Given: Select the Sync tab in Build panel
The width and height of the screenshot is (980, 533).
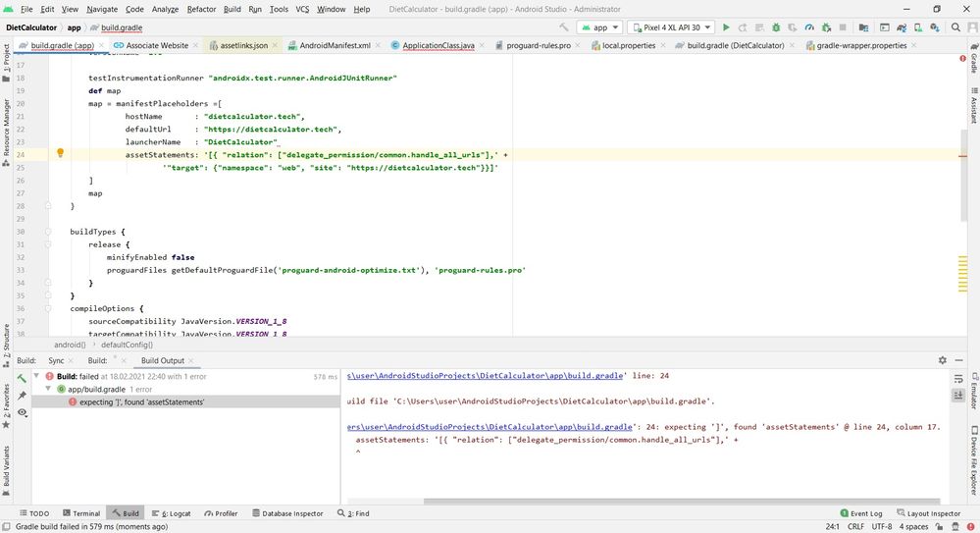Looking at the screenshot, I should point(56,360).
